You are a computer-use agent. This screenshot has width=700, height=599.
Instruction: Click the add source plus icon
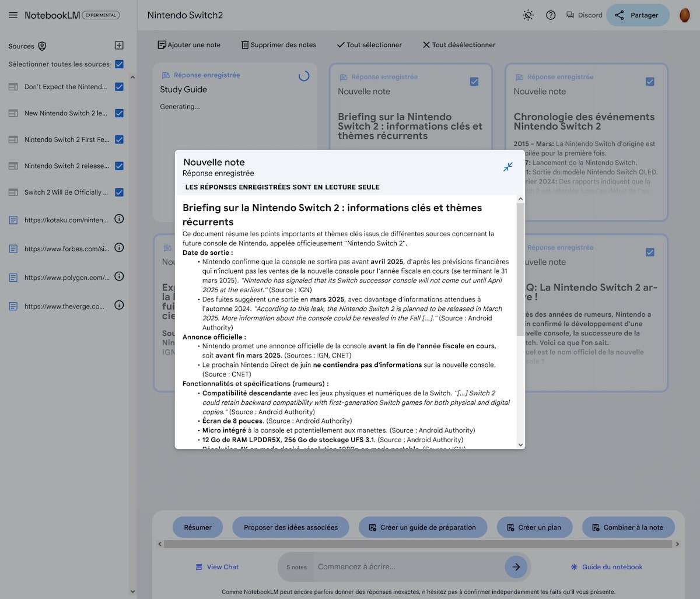click(119, 45)
